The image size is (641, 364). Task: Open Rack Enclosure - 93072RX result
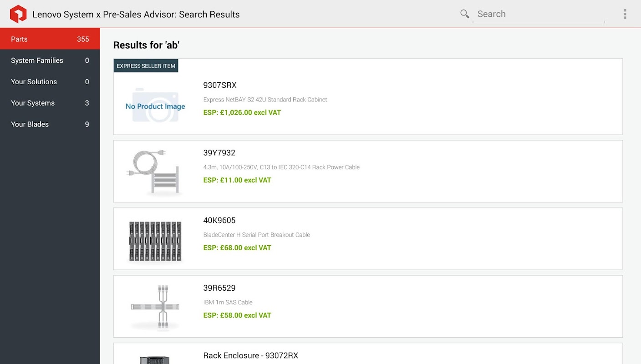(250, 355)
